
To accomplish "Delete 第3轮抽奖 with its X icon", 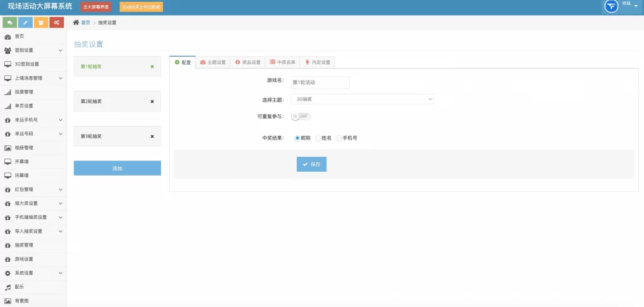I will pyautogui.click(x=152, y=137).
